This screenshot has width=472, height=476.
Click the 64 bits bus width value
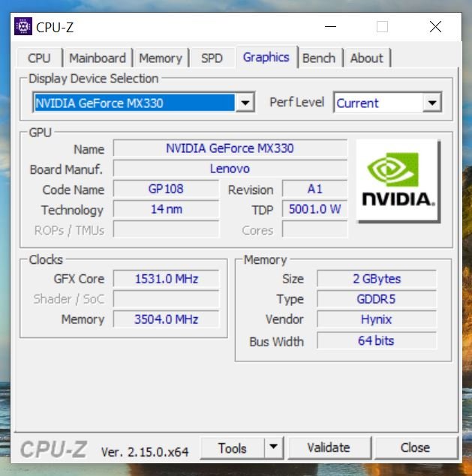point(377,340)
